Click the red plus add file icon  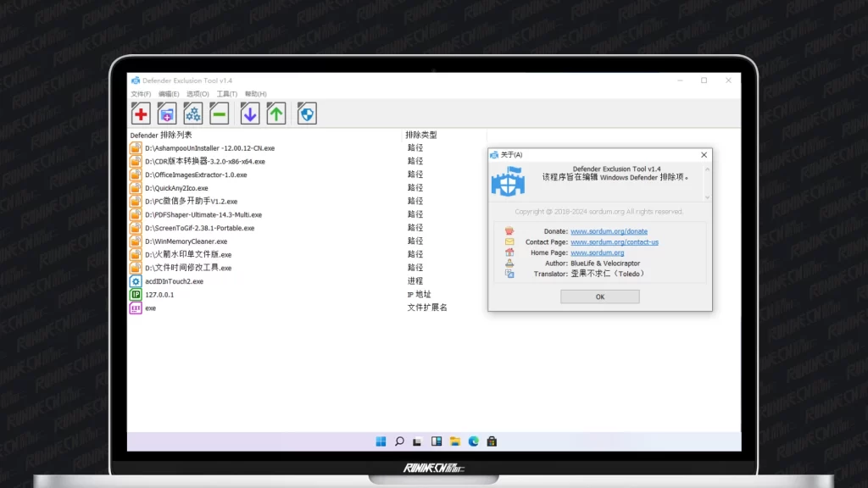141,114
